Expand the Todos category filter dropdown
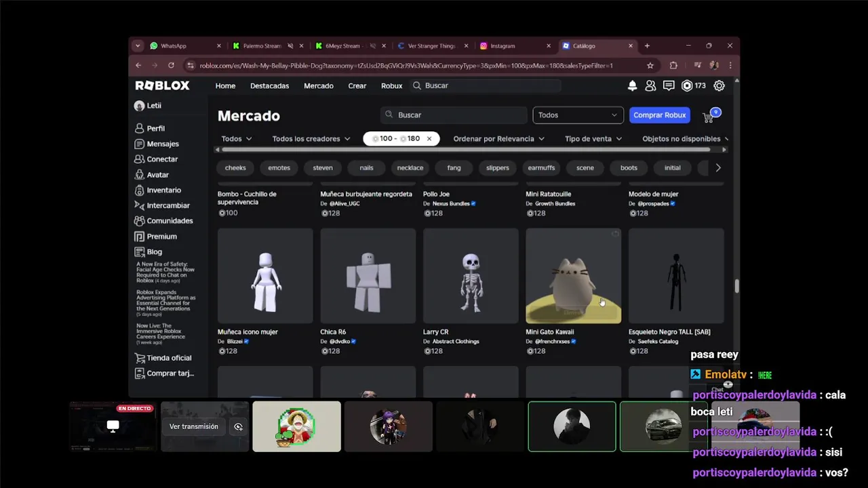This screenshot has width=868, height=488. (x=237, y=139)
